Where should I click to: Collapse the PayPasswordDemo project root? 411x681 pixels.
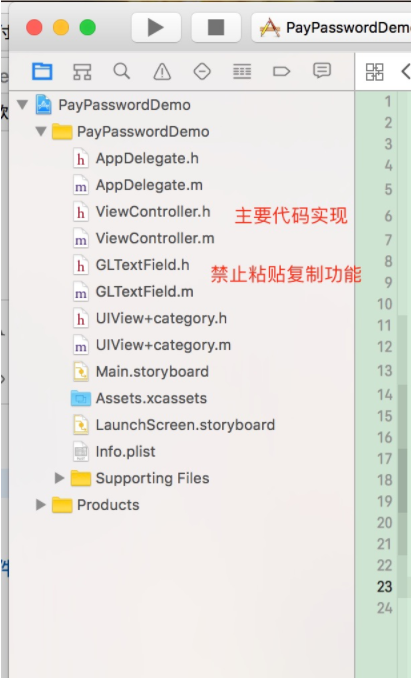[22, 105]
